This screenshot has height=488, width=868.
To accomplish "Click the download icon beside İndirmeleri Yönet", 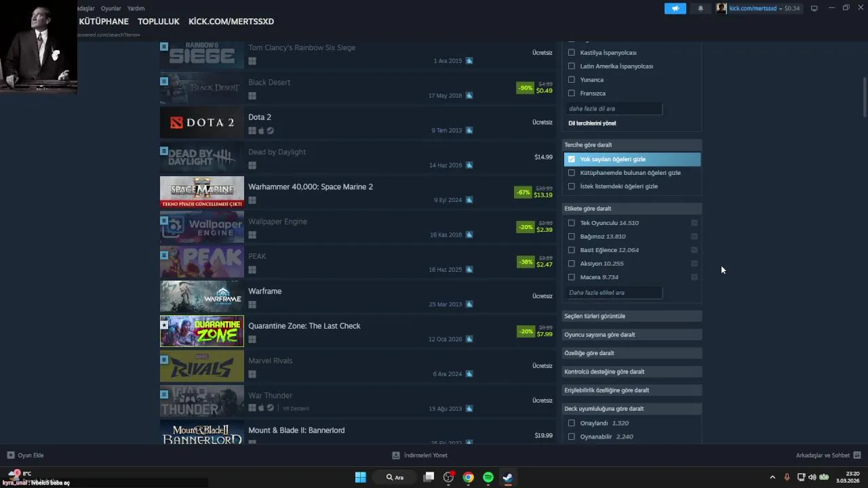I will coord(396,455).
